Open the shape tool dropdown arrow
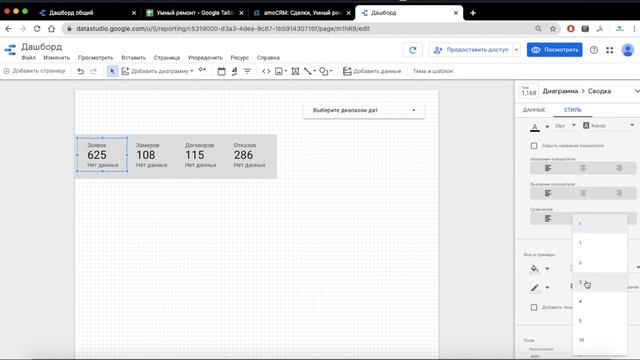Screen dimensions: 640x360 (x=331, y=71)
